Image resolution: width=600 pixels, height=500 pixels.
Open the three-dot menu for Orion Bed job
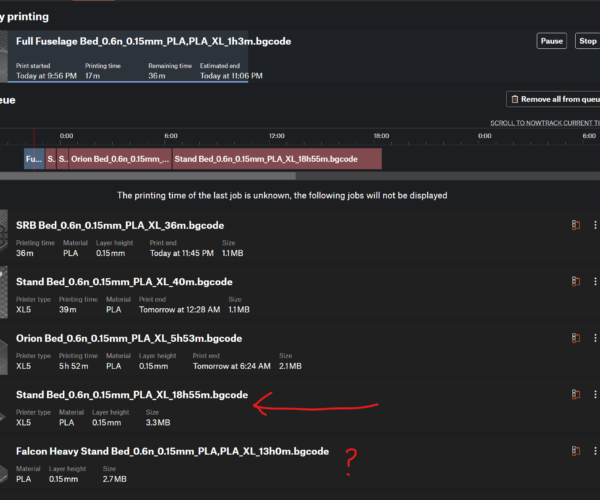595,338
